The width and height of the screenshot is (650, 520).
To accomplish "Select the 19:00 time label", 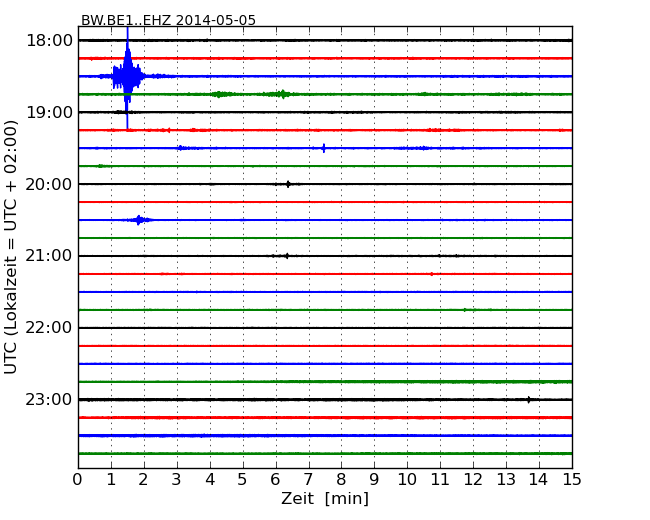I will click(49, 112).
